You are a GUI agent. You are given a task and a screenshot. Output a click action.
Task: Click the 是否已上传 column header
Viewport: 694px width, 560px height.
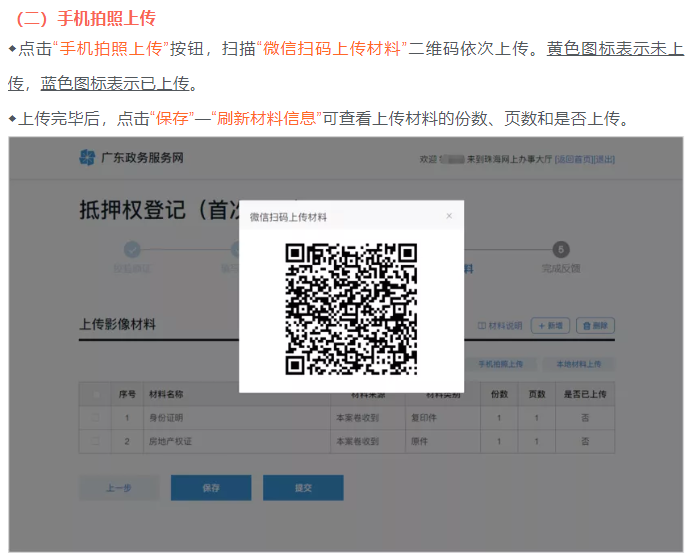585,394
